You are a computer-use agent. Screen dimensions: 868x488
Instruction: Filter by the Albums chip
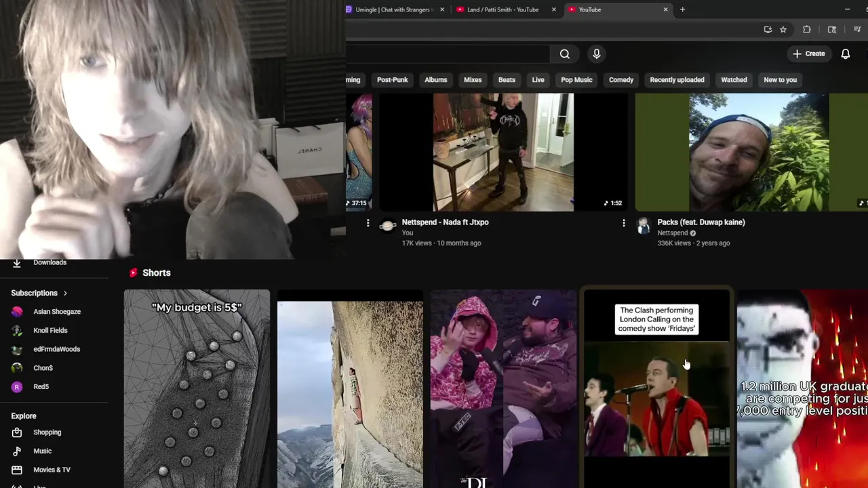[x=436, y=80]
